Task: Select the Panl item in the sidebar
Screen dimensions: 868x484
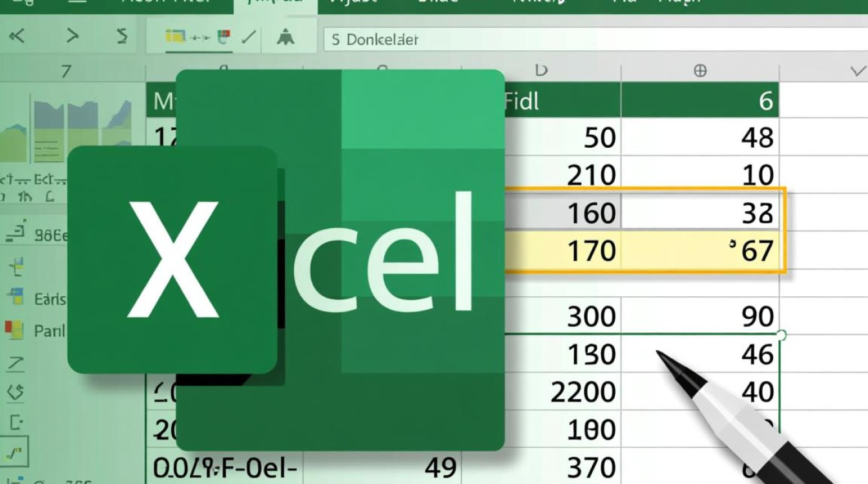Action: (49, 331)
